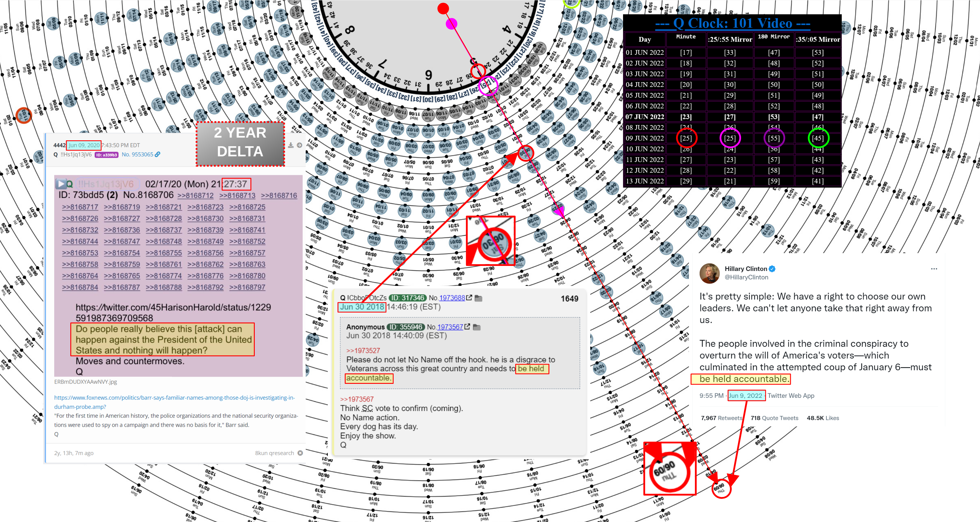This screenshot has height=522, width=980.
Task: Click the 01 JUN 2022 row label
Action: click(645, 52)
